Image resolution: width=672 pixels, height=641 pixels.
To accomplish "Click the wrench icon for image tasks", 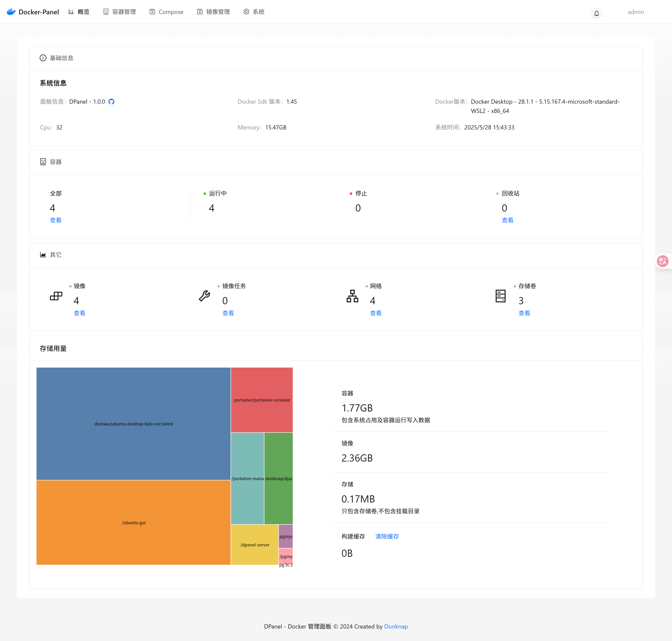I will (204, 296).
